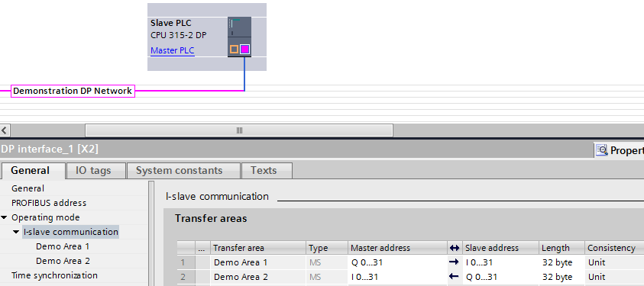This screenshot has height=286, width=644.
Task: Click the vertical splitter beside navigation tree
Action: point(151,233)
